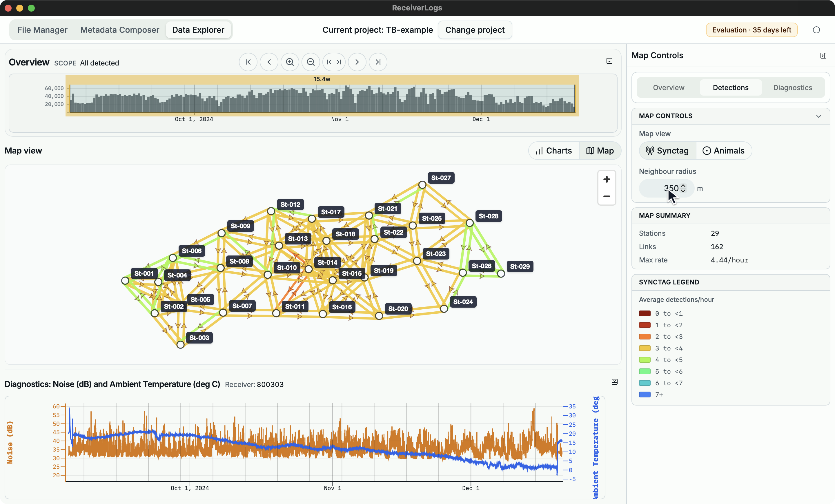Click the 15.4w selection bar in the overview
This screenshot has height=504, width=835.
point(322,80)
